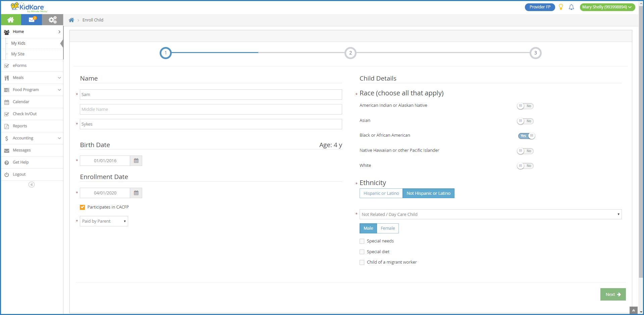Check the Special needs checkbox
644x315 pixels.
coord(362,241)
